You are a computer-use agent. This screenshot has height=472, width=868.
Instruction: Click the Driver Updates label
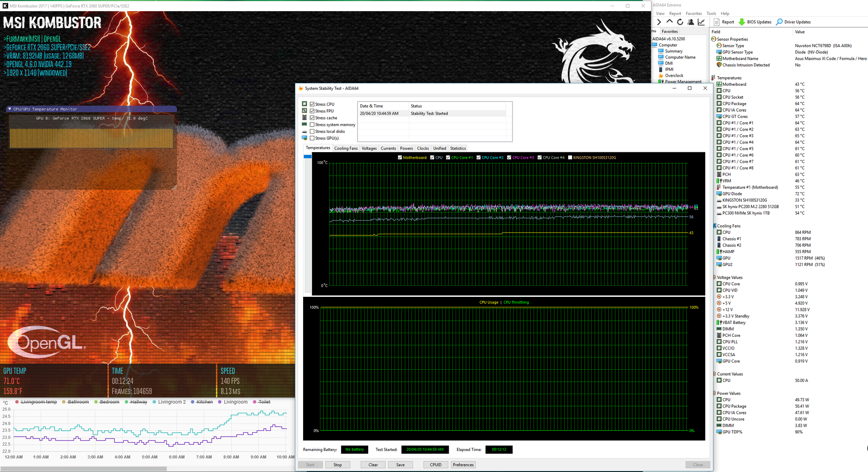[797, 22]
